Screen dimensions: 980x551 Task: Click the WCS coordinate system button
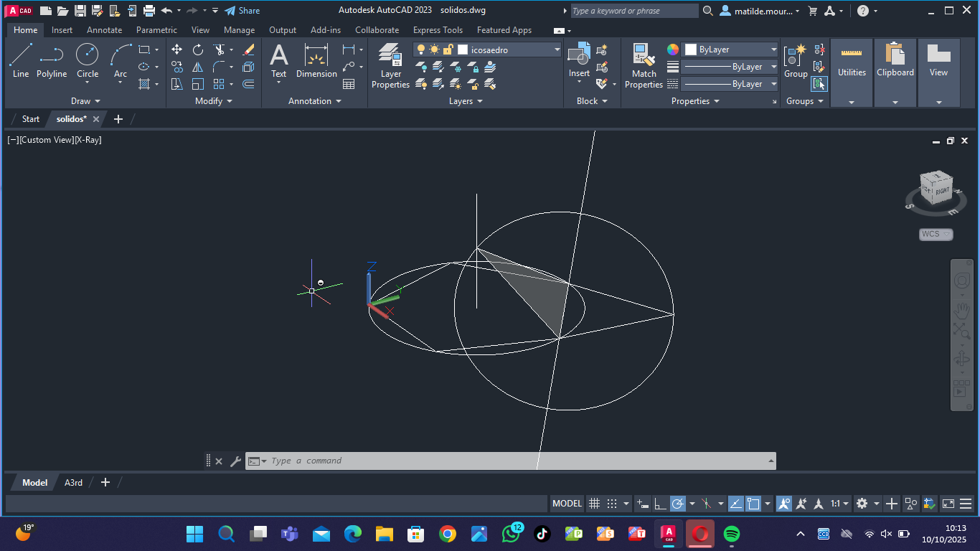(x=936, y=234)
